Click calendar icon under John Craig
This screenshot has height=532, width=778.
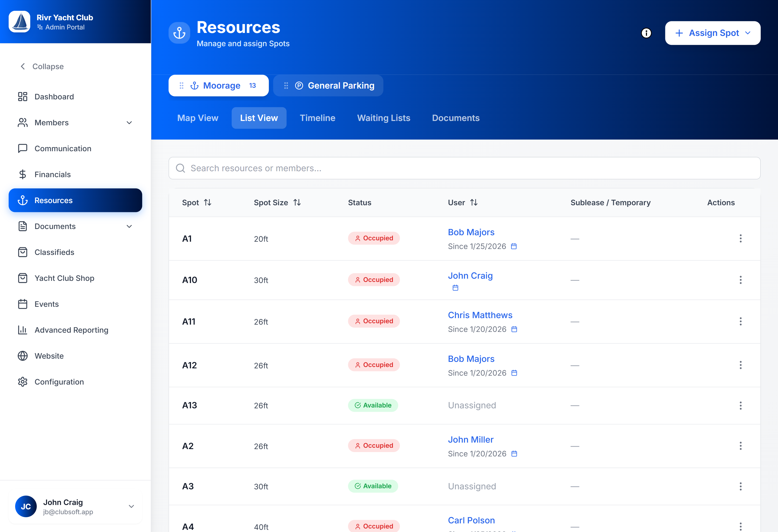455,288
